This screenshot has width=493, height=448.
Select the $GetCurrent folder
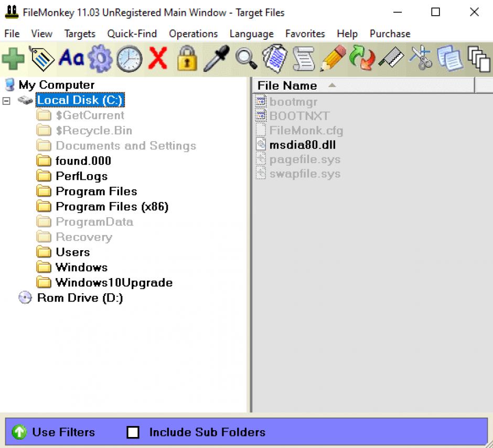click(90, 115)
